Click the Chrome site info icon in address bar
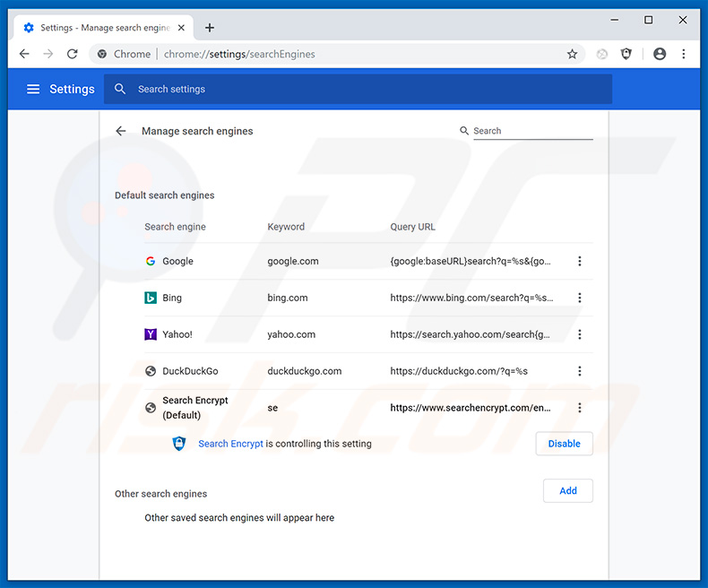Screen dimensions: 708x588 tap(102, 54)
